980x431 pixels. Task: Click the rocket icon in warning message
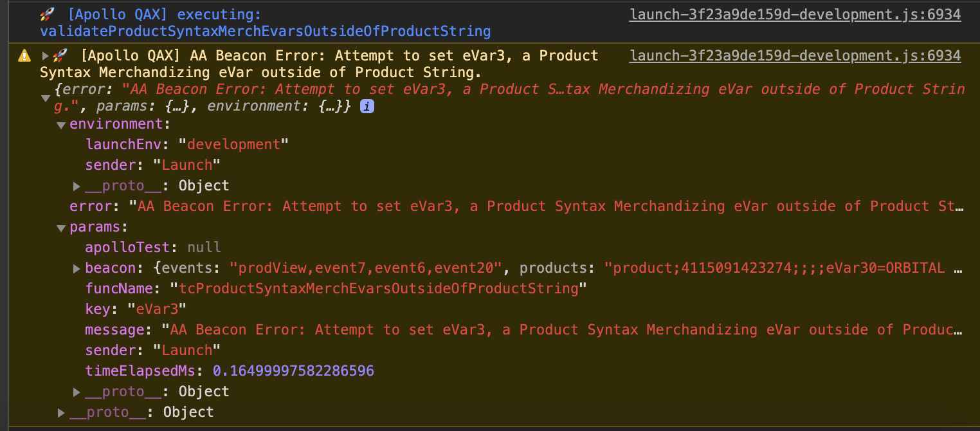60,56
